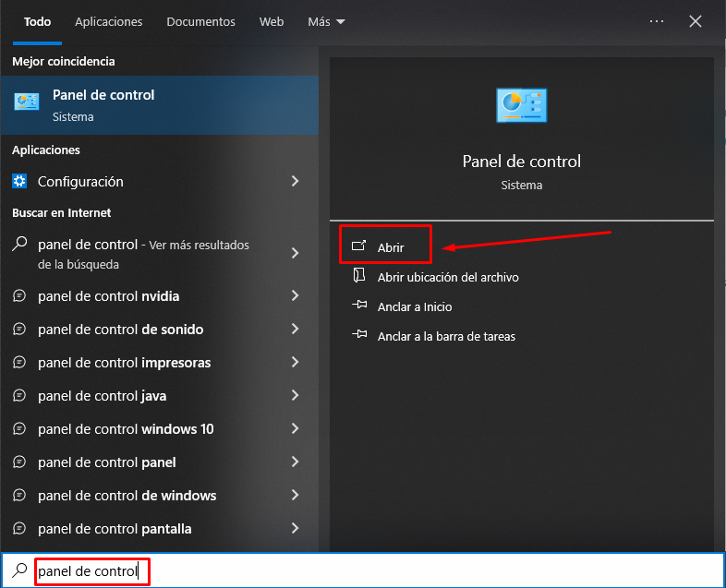Expand the 'panel de control windows 10' arrow
This screenshot has height=588, width=726.
pyautogui.click(x=296, y=429)
